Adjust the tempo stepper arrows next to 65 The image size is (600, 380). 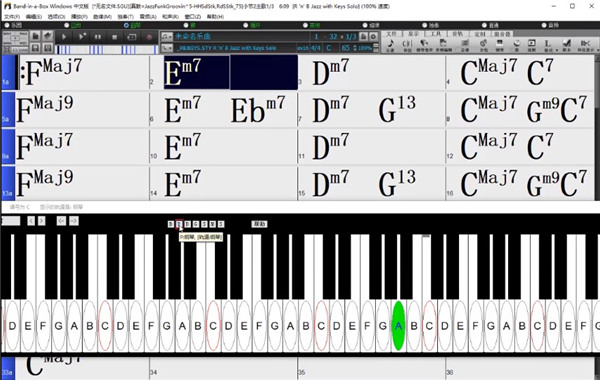coord(355,48)
